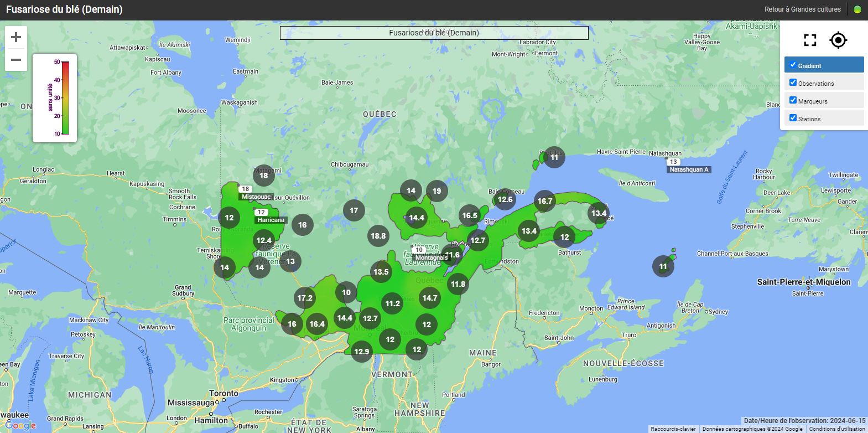Select the 16.7 cluster marker
Image resolution: width=868 pixels, height=433 pixels.
(544, 201)
